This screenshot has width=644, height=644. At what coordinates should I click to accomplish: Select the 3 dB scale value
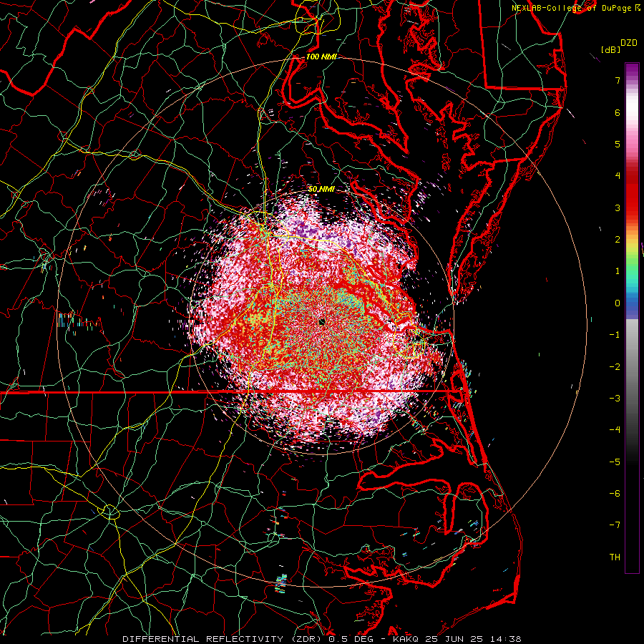click(618, 208)
